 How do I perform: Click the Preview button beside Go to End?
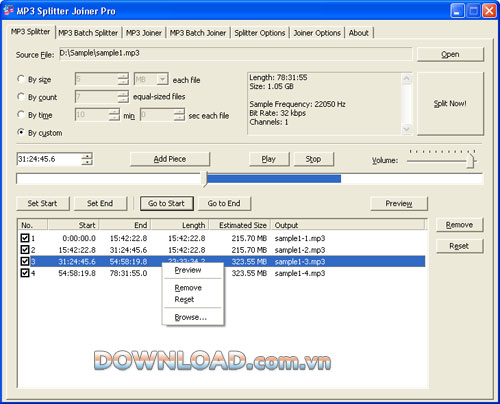click(399, 203)
